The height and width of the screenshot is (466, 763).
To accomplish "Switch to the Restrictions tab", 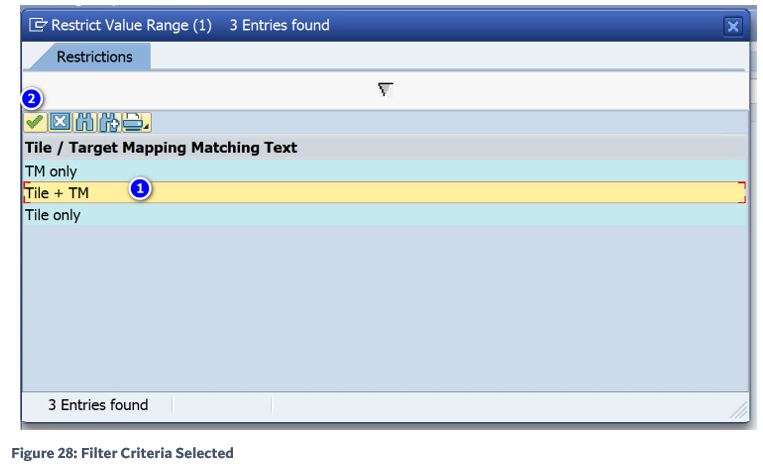I will pos(94,57).
